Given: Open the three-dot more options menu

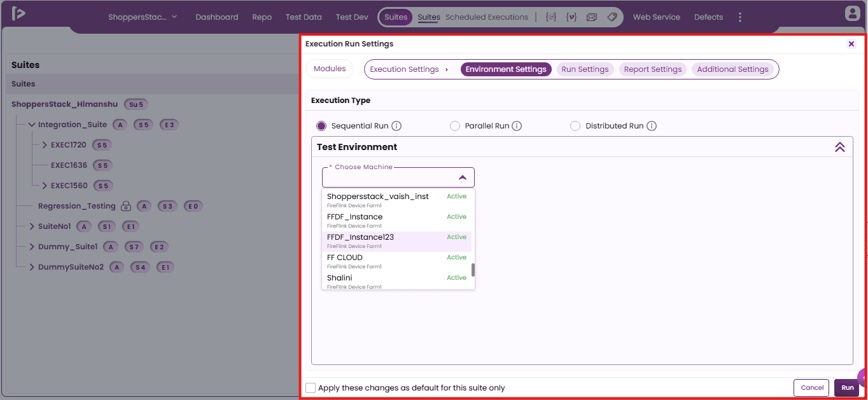Looking at the screenshot, I should [x=740, y=17].
